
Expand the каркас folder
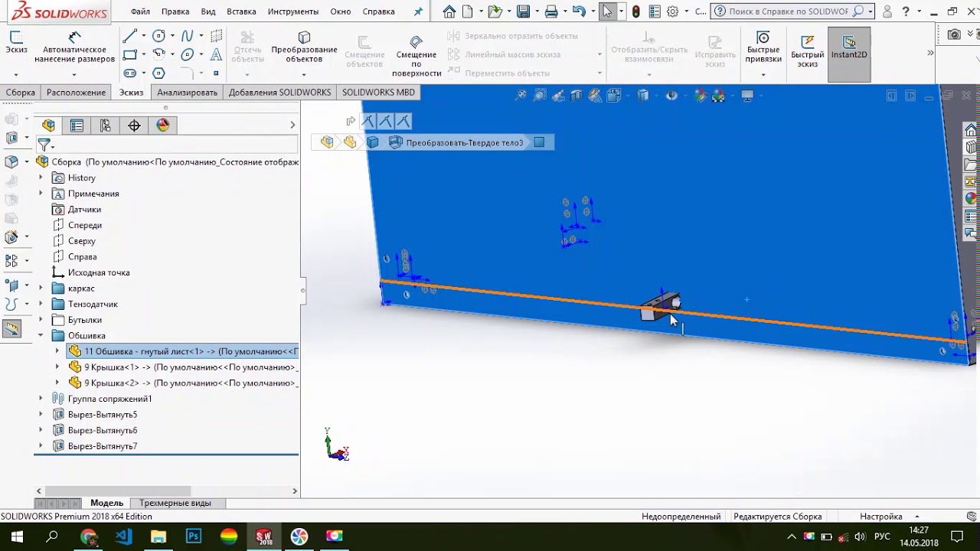click(41, 289)
